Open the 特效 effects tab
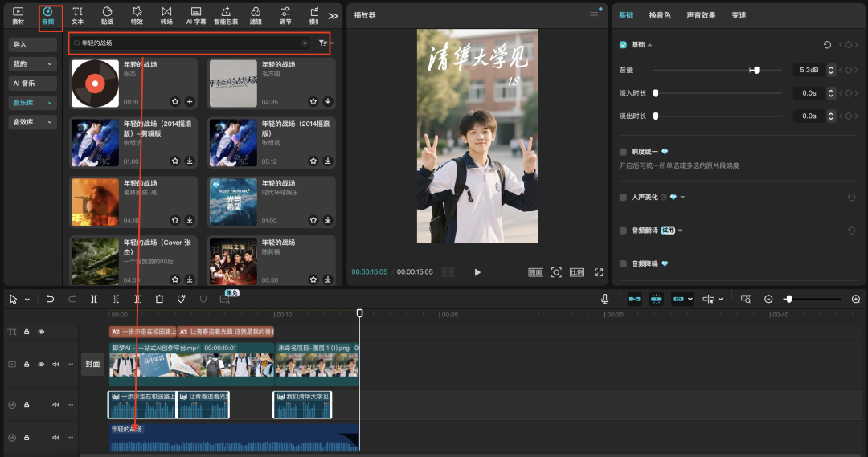The image size is (868, 457). [137, 15]
